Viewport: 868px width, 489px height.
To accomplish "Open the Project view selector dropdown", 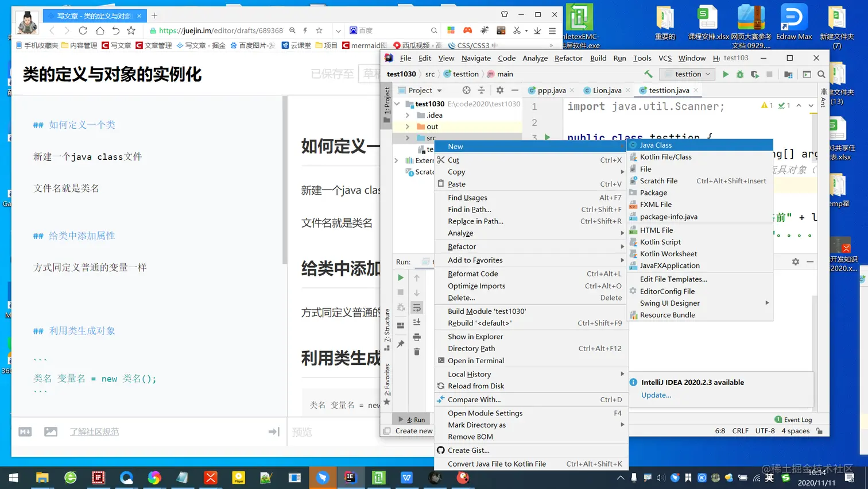I will (420, 90).
